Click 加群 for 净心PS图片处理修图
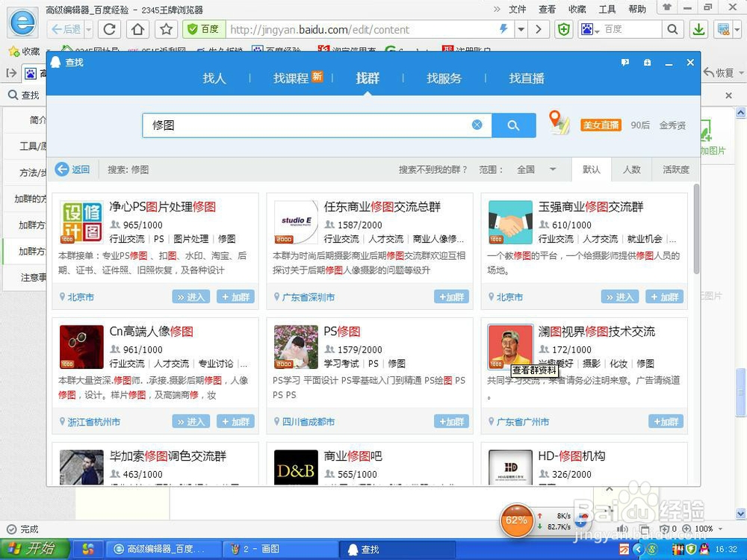The height and width of the screenshot is (560, 747). pyautogui.click(x=236, y=296)
